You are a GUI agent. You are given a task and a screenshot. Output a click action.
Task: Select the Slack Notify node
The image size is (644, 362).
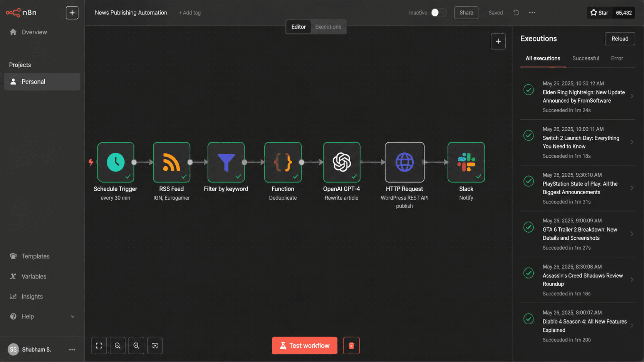point(466,162)
